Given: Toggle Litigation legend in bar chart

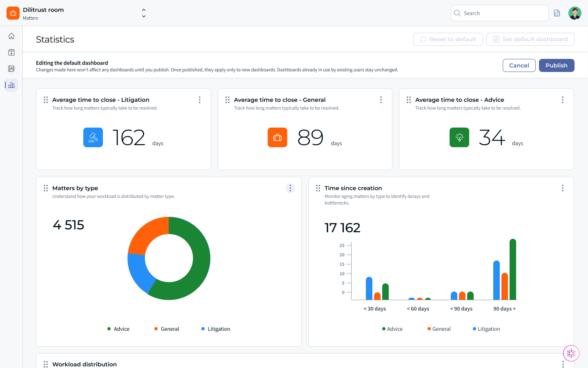Looking at the screenshot, I should [x=486, y=329].
